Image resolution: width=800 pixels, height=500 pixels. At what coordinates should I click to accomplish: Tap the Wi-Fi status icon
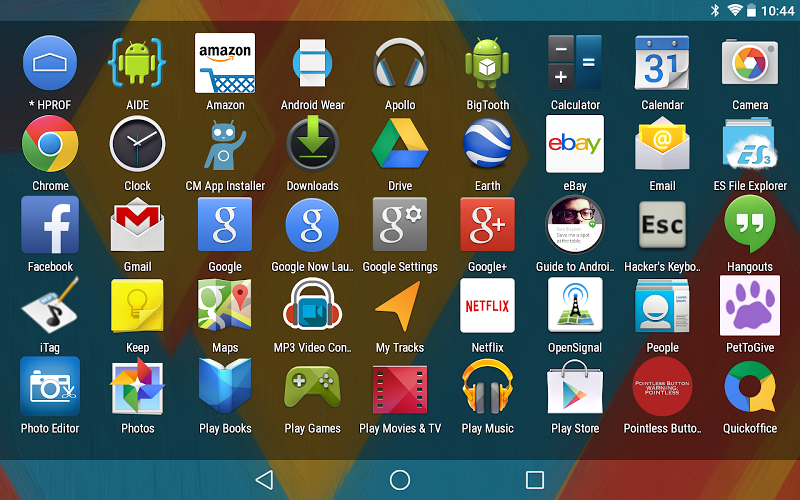point(735,10)
